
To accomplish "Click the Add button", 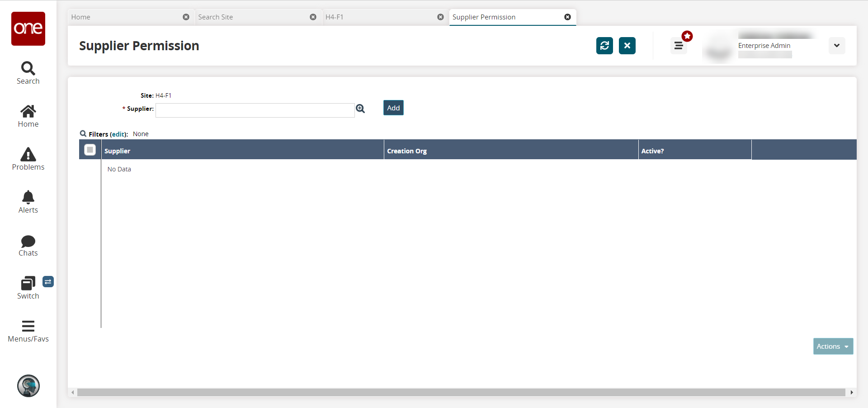I will pyautogui.click(x=393, y=108).
